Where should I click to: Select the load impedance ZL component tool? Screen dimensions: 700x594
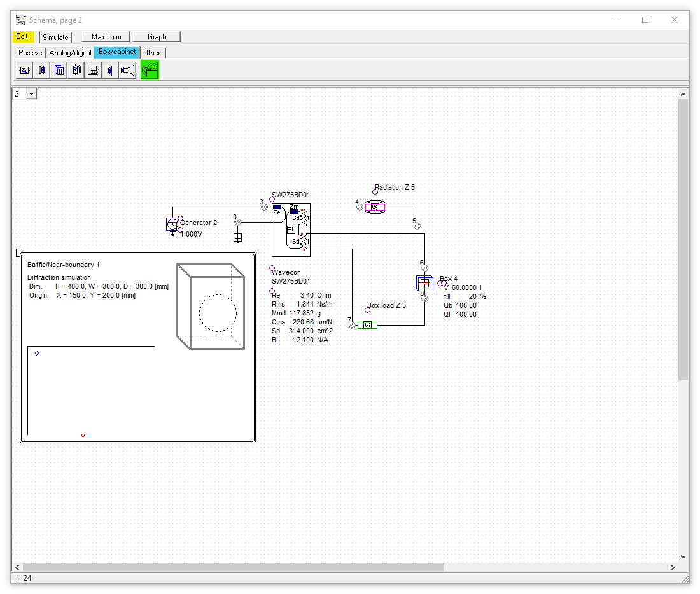click(x=24, y=70)
